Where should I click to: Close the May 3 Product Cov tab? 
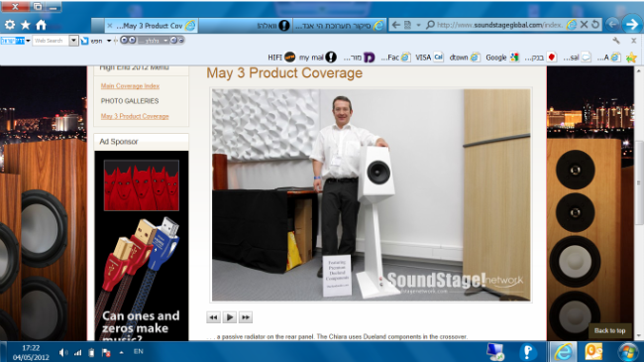[x=110, y=26]
